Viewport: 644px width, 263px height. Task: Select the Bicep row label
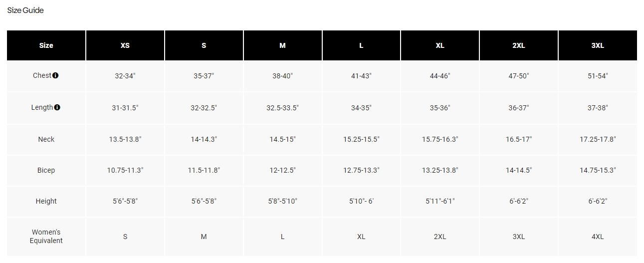click(x=46, y=170)
